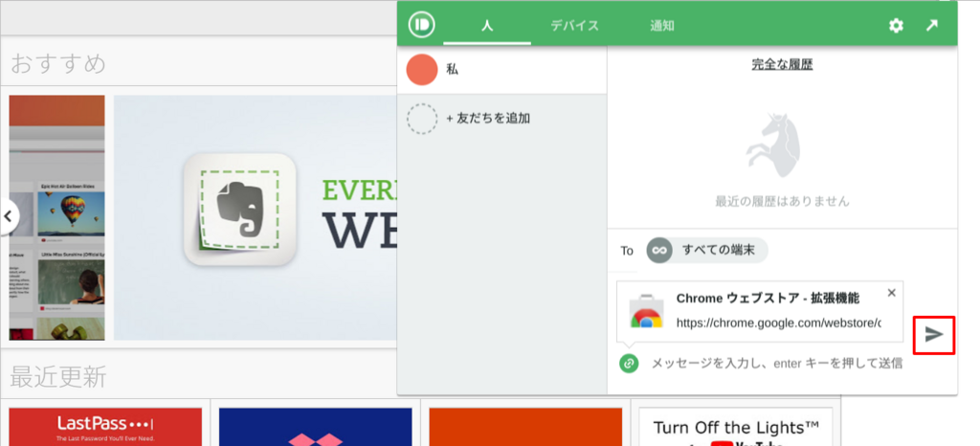Select the 私 contact avatar
This screenshot has width=980, height=446.
coord(422,69)
